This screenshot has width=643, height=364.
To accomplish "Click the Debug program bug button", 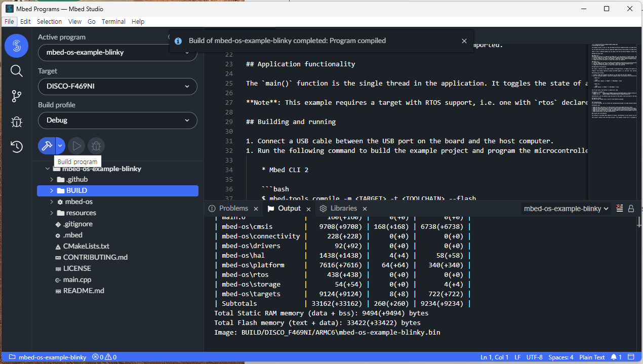I will 96,146.
